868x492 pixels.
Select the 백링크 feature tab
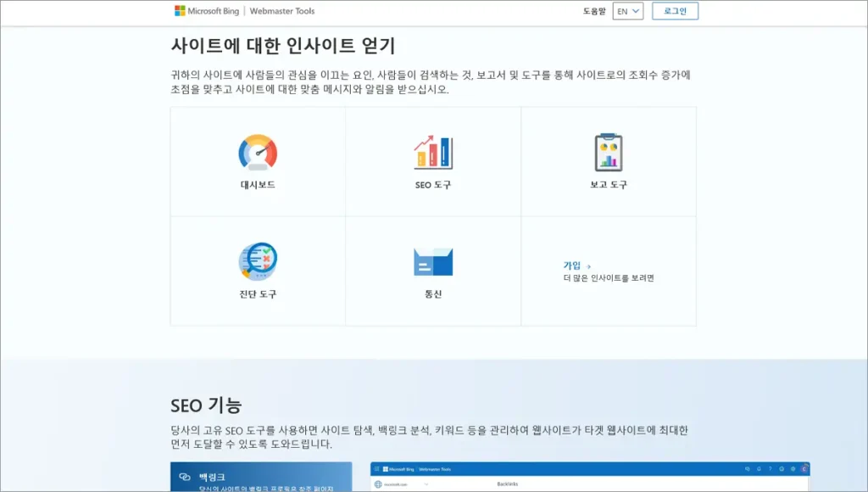261,477
